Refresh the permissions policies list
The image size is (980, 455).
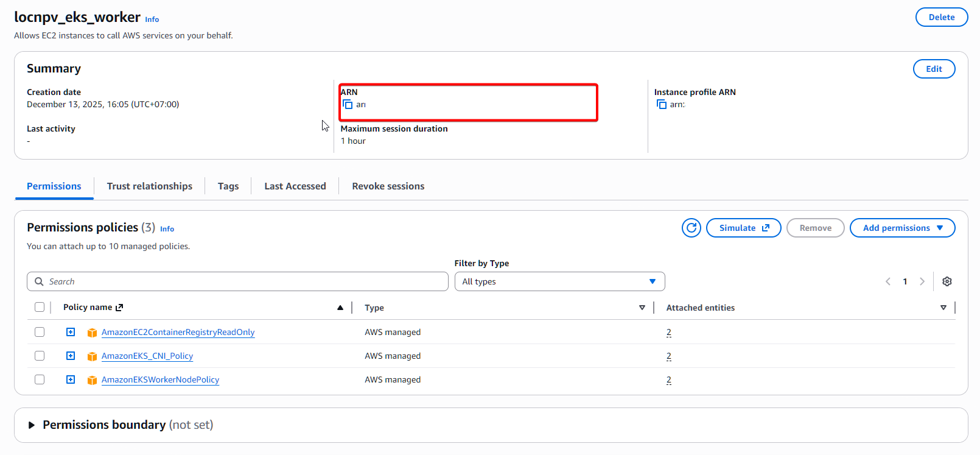pyautogui.click(x=691, y=228)
